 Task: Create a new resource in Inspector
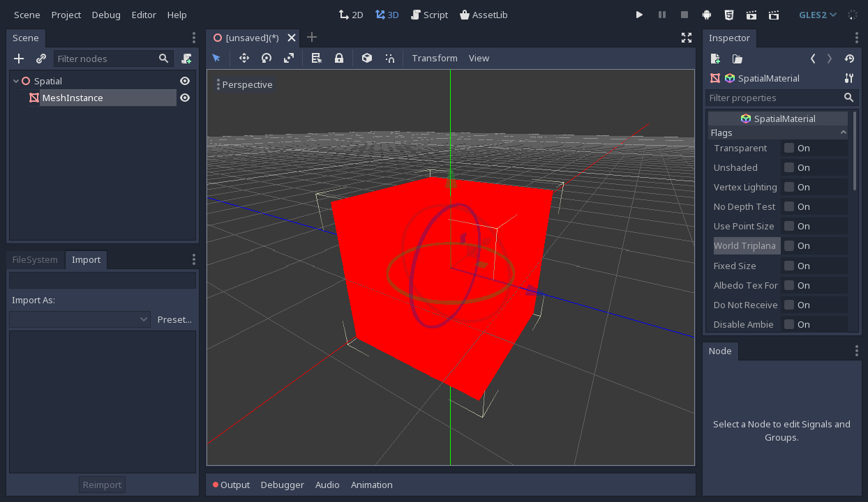[715, 59]
